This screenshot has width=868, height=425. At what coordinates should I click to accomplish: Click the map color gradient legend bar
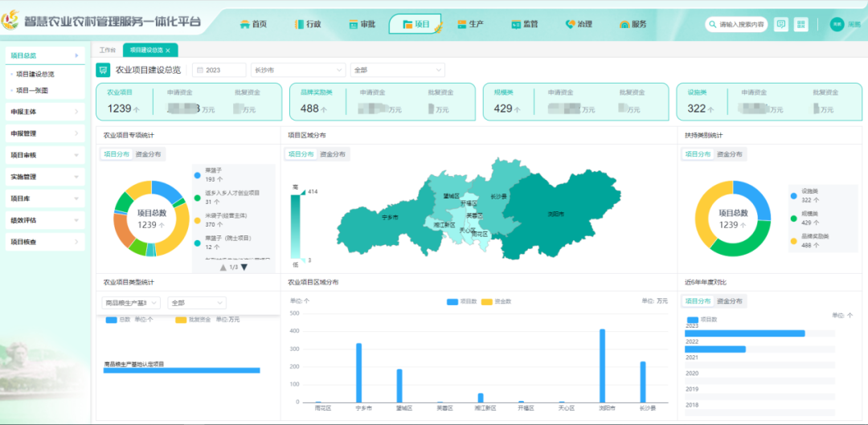[296, 225]
